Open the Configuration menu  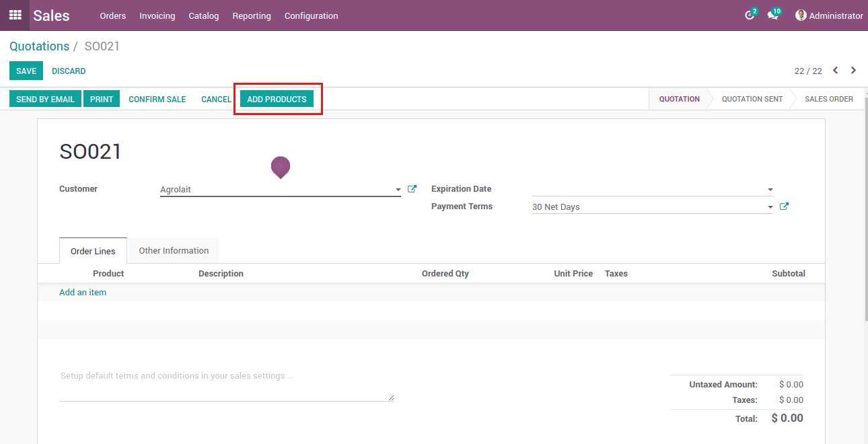click(x=312, y=15)
